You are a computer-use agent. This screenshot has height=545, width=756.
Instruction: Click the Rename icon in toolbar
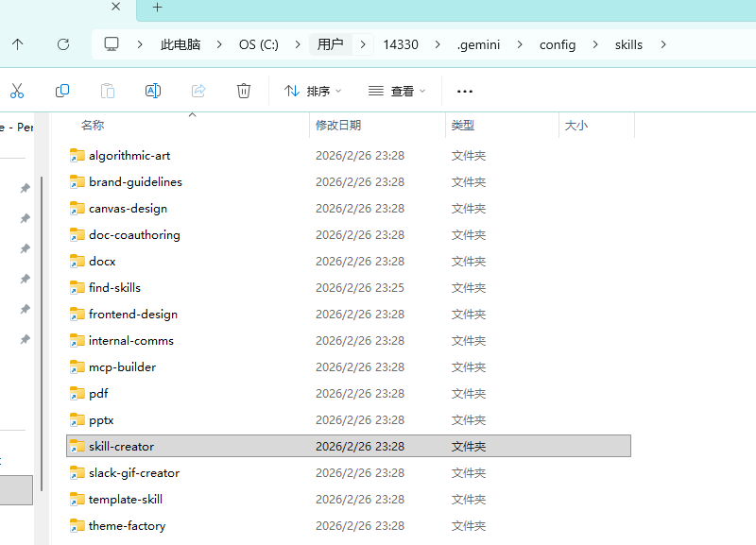click(x=153, y=91)
